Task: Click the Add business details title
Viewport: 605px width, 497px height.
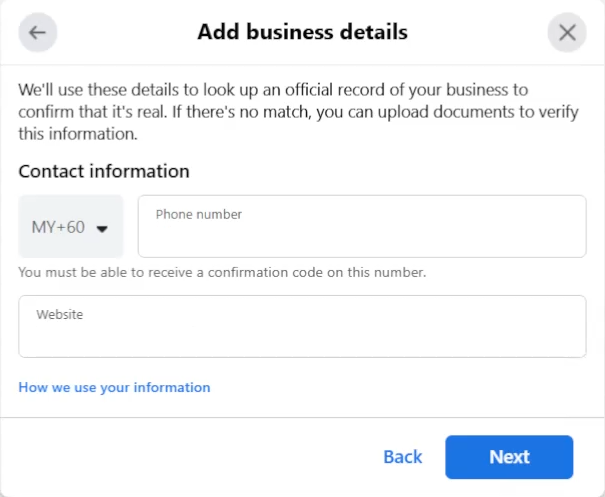Action: tap(302, 33)
